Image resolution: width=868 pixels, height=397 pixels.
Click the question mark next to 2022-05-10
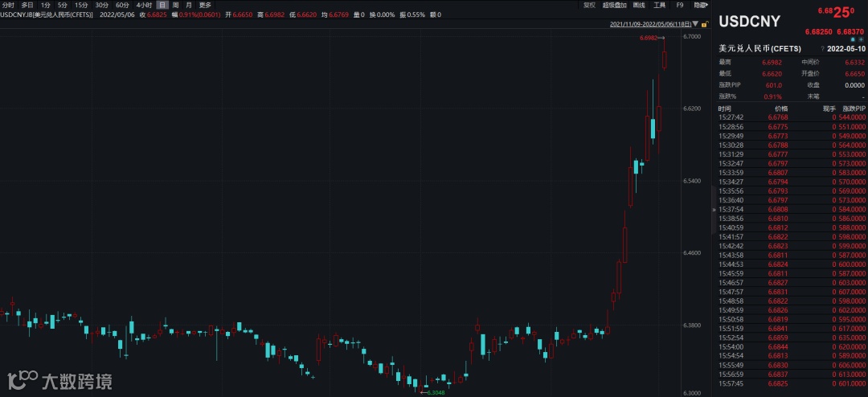[823, 49]
